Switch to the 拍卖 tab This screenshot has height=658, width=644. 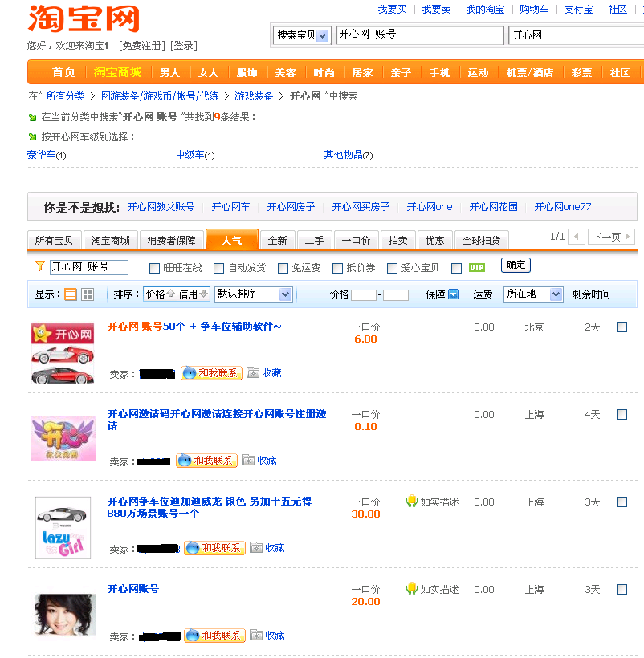coord(398,241)
